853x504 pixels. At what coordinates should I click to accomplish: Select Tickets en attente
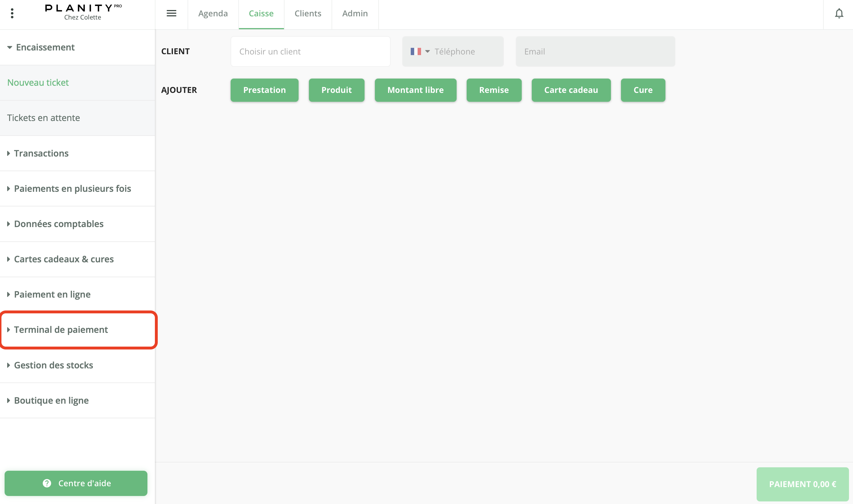click(x=44, y=118)
